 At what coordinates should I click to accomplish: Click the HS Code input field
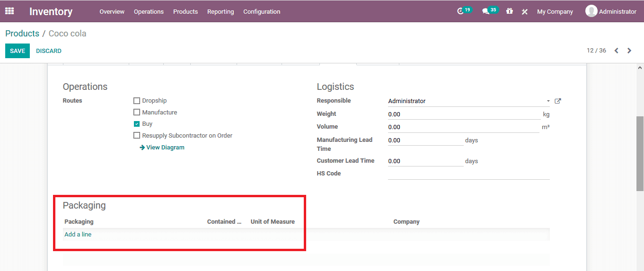click(469, 174)
